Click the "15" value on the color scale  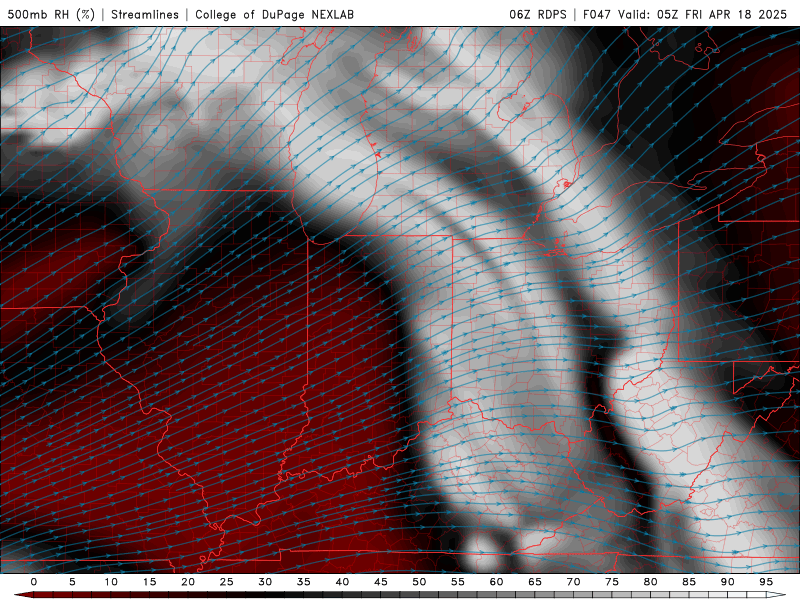[x=149, y=582]
